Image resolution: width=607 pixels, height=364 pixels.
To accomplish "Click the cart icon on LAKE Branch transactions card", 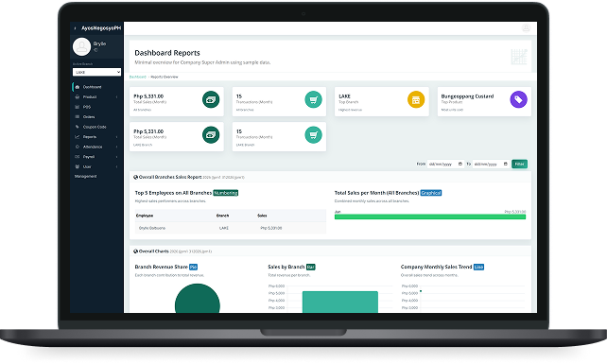I will pos(314,135).
